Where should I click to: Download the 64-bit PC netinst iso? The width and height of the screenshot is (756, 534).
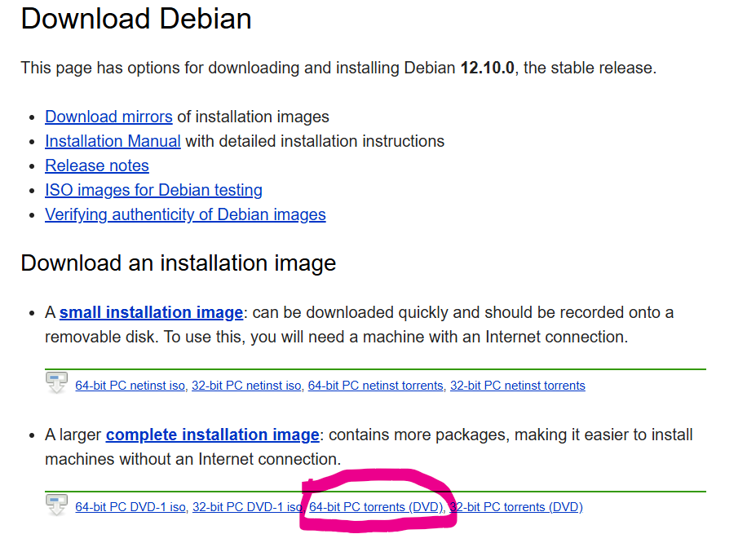pos(130,386)
